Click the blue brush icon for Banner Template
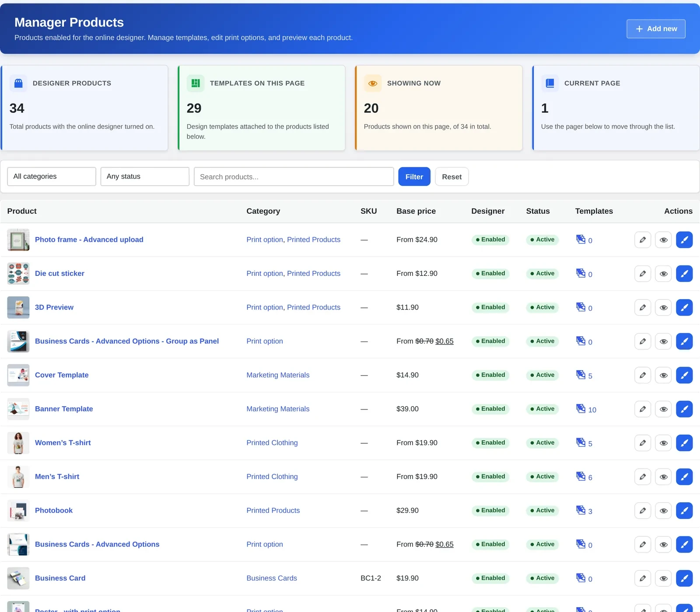Image resolution: width=700 pixels, height=612 pixels. click(x=684, y=409)
